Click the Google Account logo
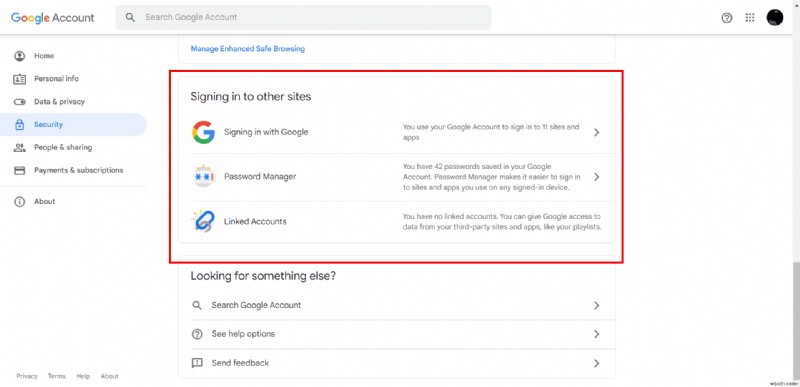This screenshot has height=387, width=800. (x=53, y=17)
